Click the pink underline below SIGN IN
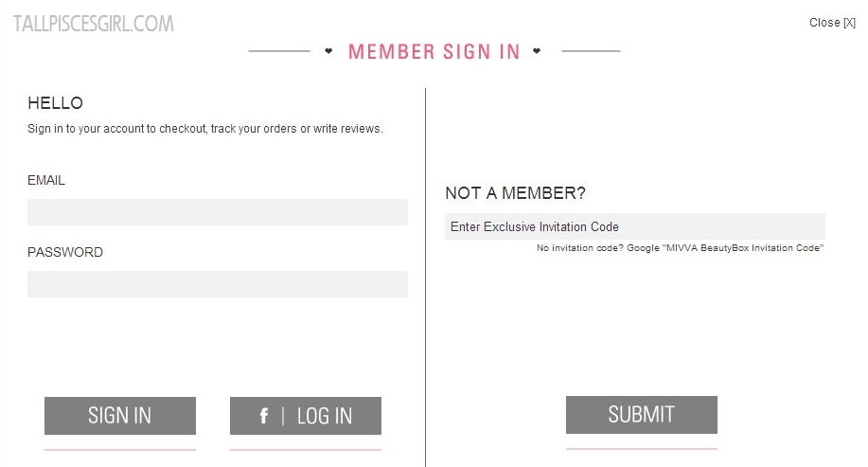This screenshot has height=467, width=868. click(119, 450)
